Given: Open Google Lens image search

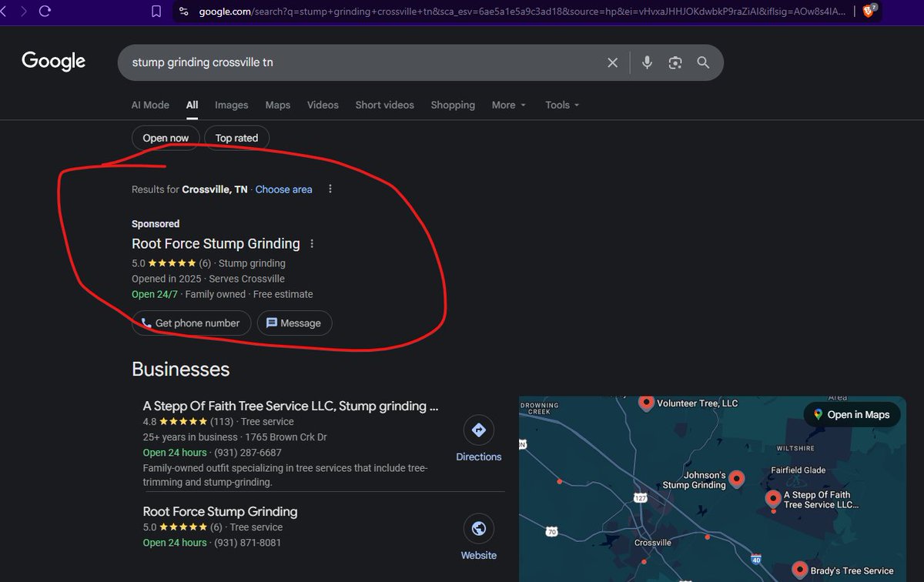Looking at the screenshot, I should click(675, 62).
